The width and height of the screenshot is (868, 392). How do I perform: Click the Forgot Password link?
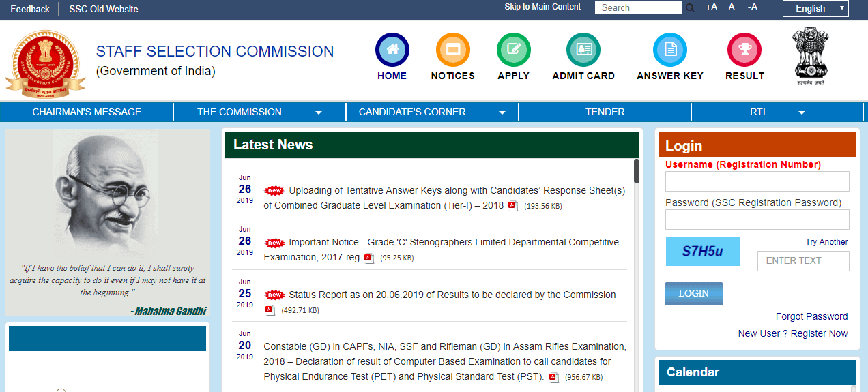click(811, 316)
